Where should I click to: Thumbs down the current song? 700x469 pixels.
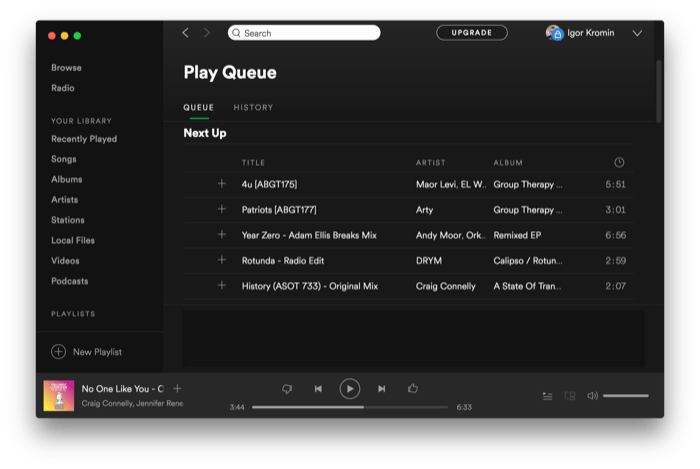tap(287, 389)
